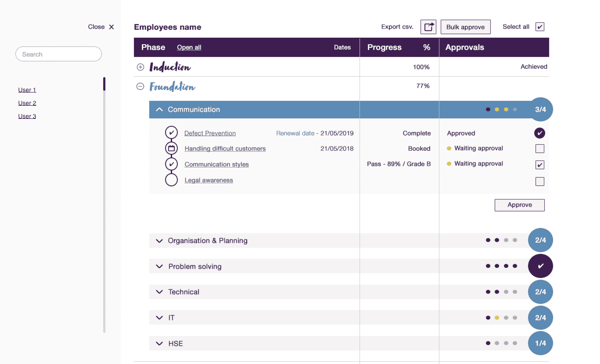Click the Renewal date label
The width and height of the screenshot is (600, 364).
click(x=295, y=133)
